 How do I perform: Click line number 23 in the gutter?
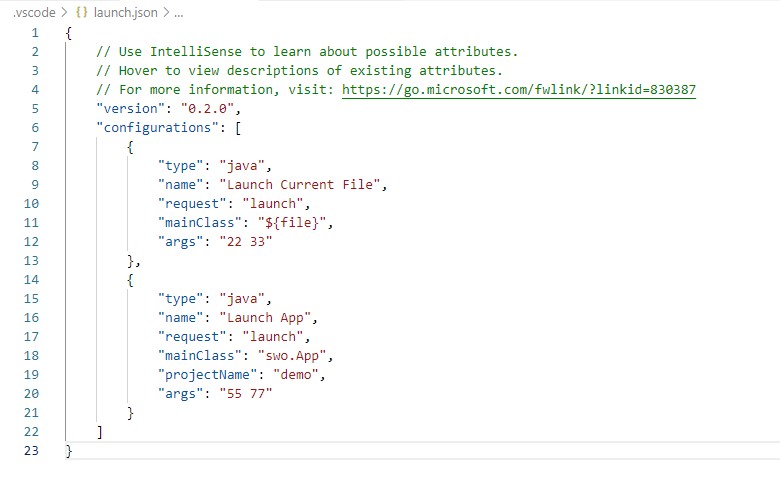click(34, 451)
